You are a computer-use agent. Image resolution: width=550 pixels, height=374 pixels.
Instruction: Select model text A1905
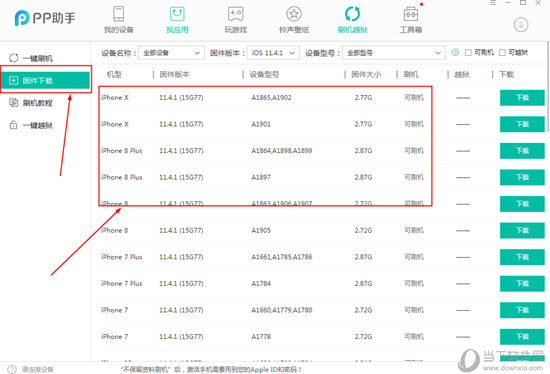[261, 231]
